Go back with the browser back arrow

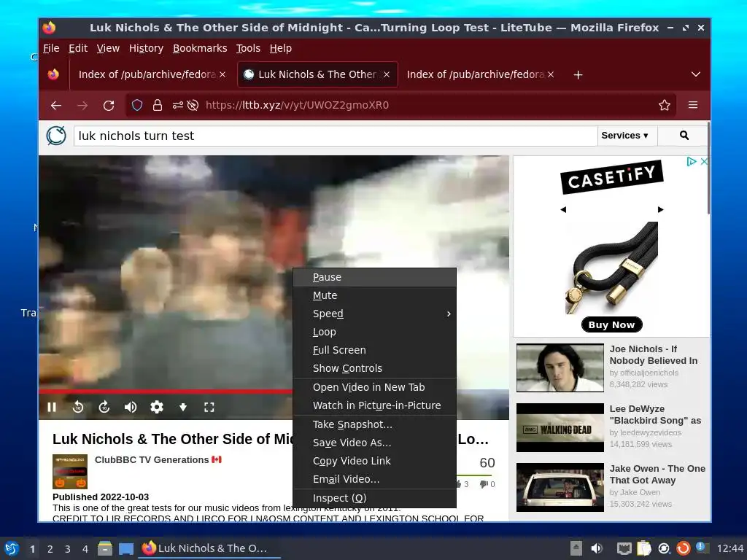(x=56, y=105)
